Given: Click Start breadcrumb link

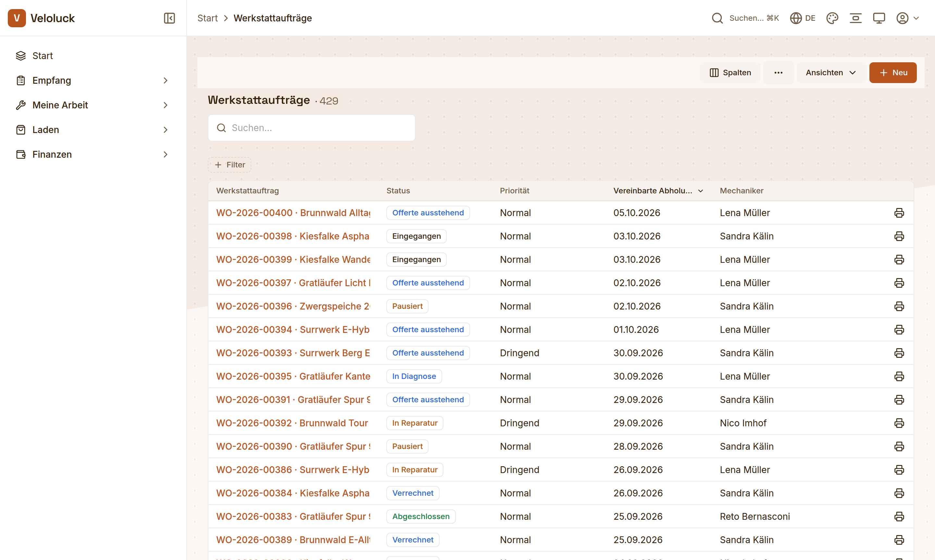Looking at the screenshot, I should (207, 18).
